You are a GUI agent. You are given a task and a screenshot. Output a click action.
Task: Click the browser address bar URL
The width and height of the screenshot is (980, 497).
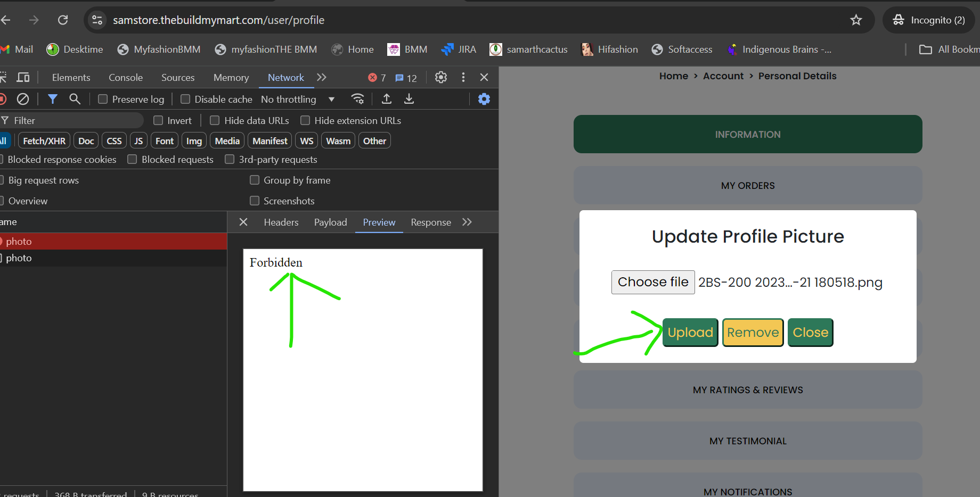pos(218,20)
